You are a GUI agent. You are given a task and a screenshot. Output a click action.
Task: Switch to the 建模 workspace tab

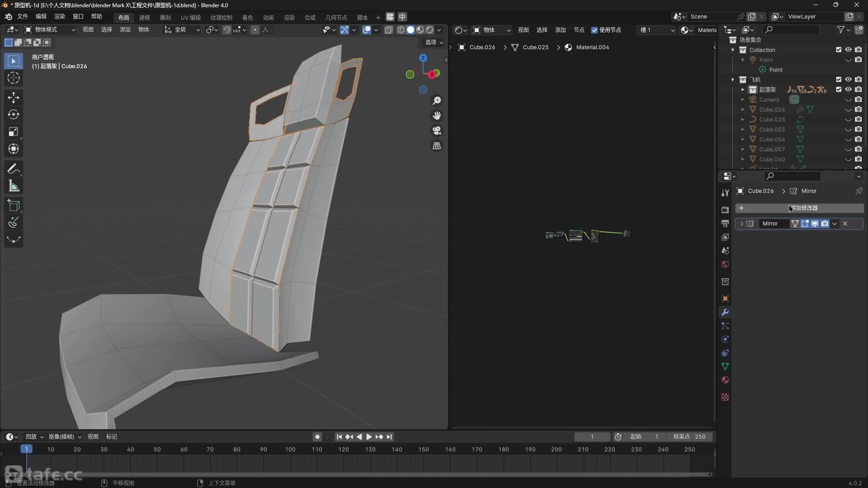point(145,17)
